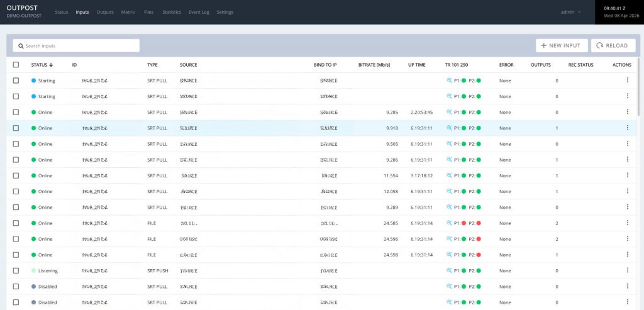
Task: Click the magnifier icon in search box
Action: click(x=21, y=46)
